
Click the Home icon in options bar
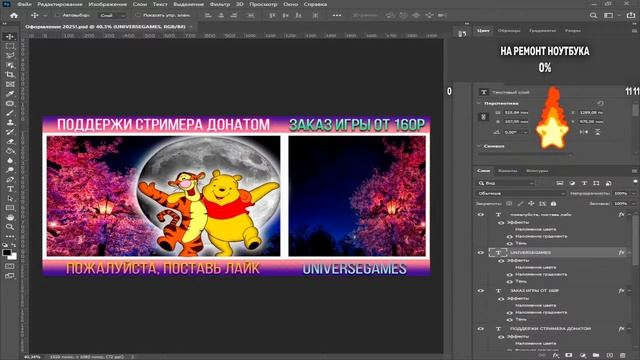[x=14, y=15]
